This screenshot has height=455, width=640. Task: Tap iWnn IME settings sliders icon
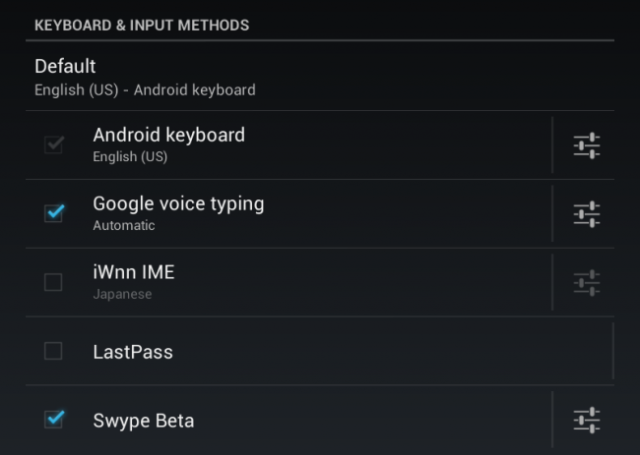[x=587, y=283]
